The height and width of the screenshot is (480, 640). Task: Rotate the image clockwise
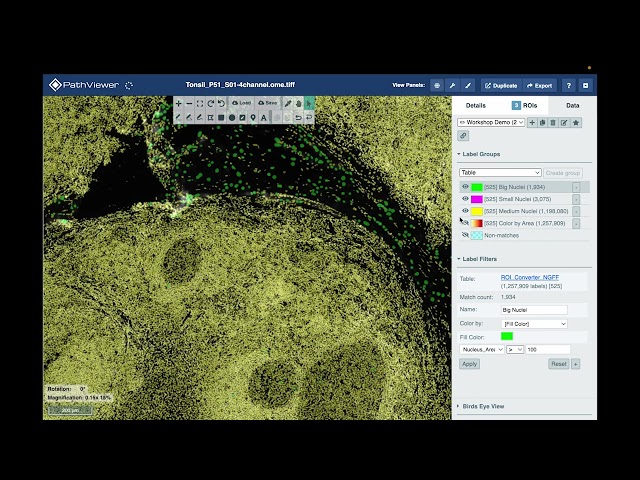[x=210, y=104]
